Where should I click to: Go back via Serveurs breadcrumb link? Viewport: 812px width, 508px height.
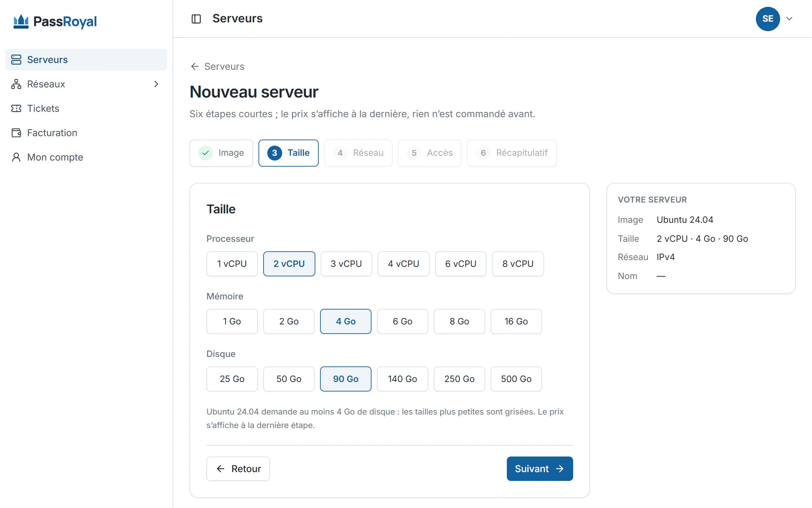[x=217, y=66]
